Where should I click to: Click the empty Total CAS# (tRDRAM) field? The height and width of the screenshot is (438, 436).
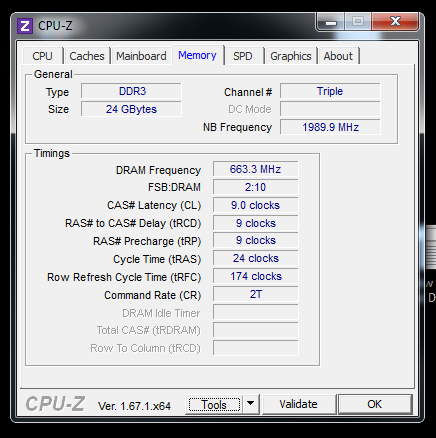(x=256, y=330)
